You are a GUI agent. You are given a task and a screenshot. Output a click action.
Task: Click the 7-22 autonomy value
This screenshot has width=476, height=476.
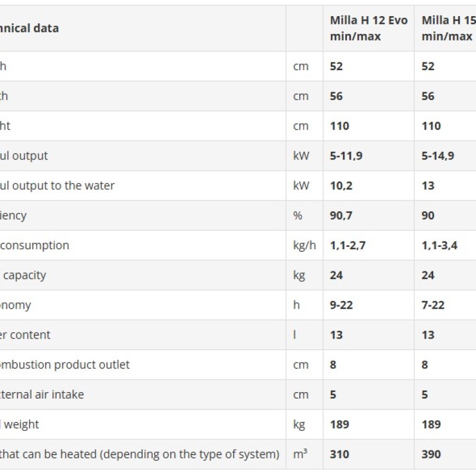click(x=433, y=305)
